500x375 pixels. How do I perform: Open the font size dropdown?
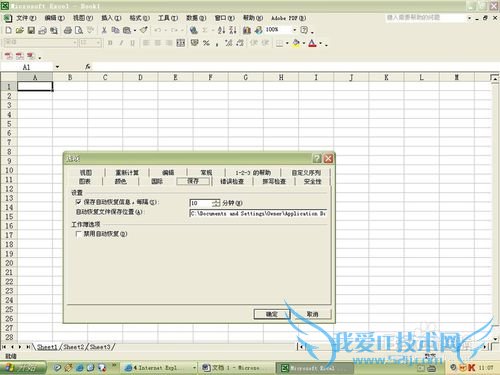(x=98, y=43)
